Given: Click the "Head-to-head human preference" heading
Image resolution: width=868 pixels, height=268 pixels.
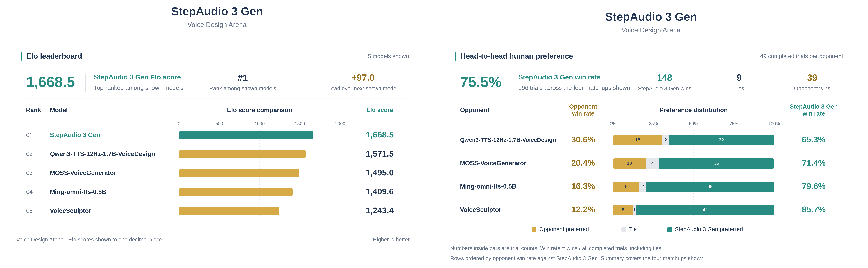Looking at the screenshot, I should click(x=517, y=56).
